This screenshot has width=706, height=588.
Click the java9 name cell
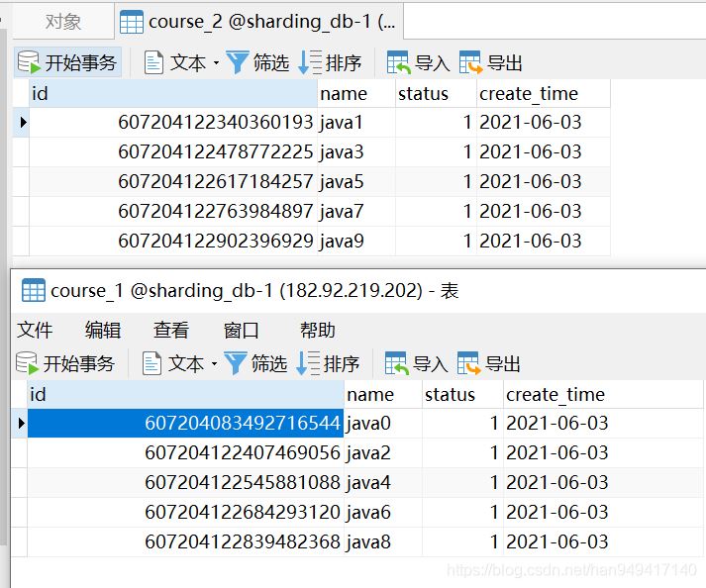[356, 241]
